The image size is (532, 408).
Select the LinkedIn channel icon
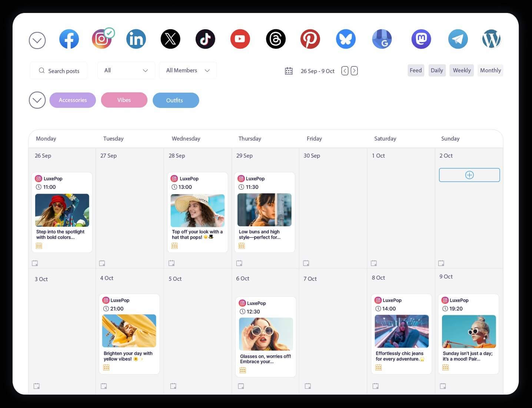pyautogui.click(x=136, y=39)
